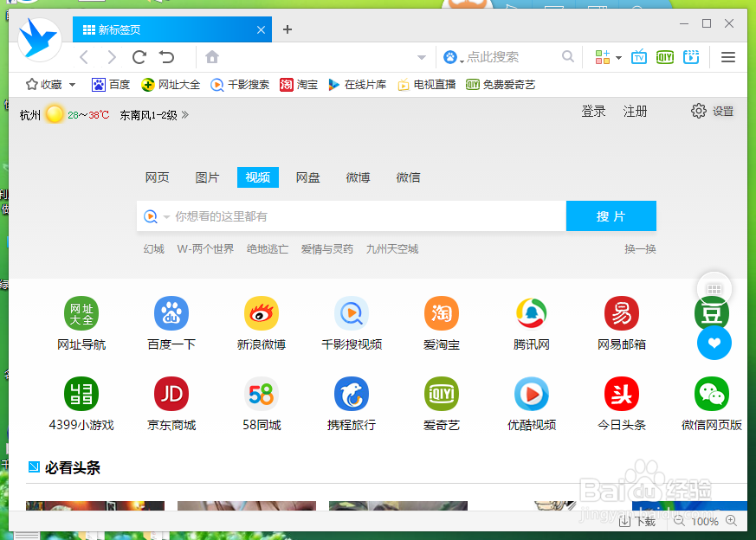The image size is (756, 540).
Task: Open the 4399小游戏 shortcut icon
Action: click(81, 394)
